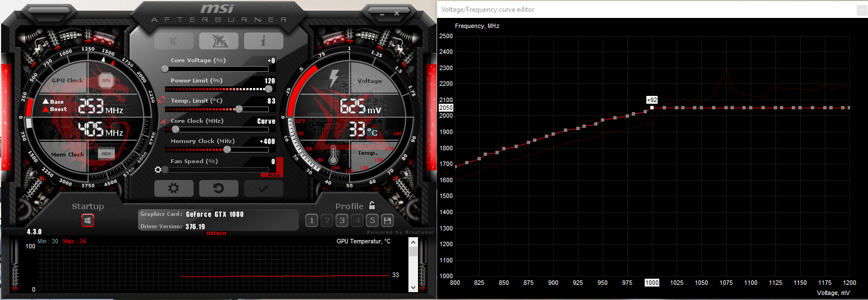The image size is (868, 300).
Task: Click the 405 MHz memory clock readout
Action: [x=100, y=130]
